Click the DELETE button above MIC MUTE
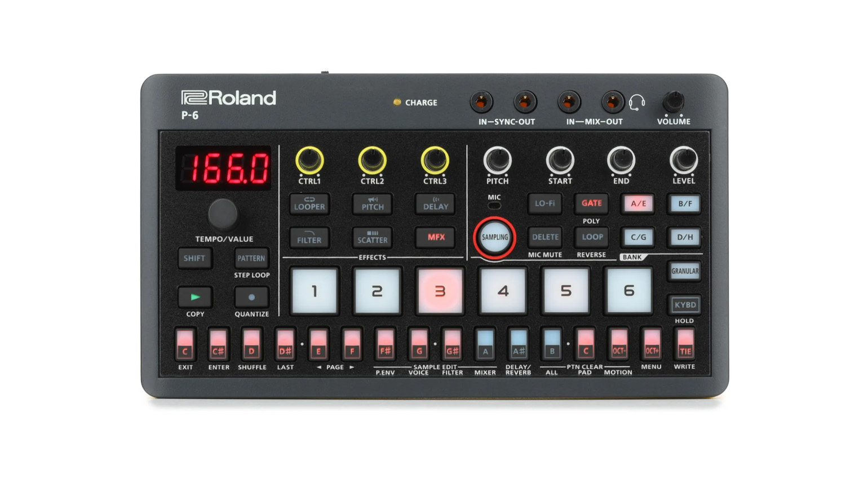This screenshot has width=868, height=479. [x=545, y=237]
